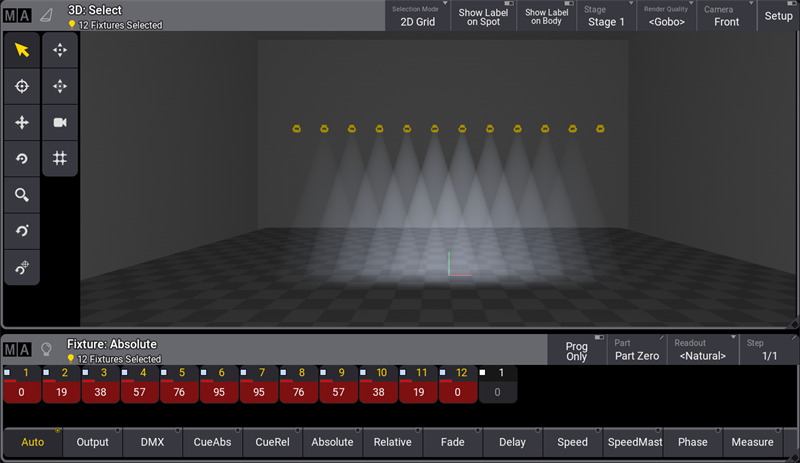Choose the four-arrow Move tool
This screenshot has height=463, width=800.
pyautogui.click(x=22, y=122)
